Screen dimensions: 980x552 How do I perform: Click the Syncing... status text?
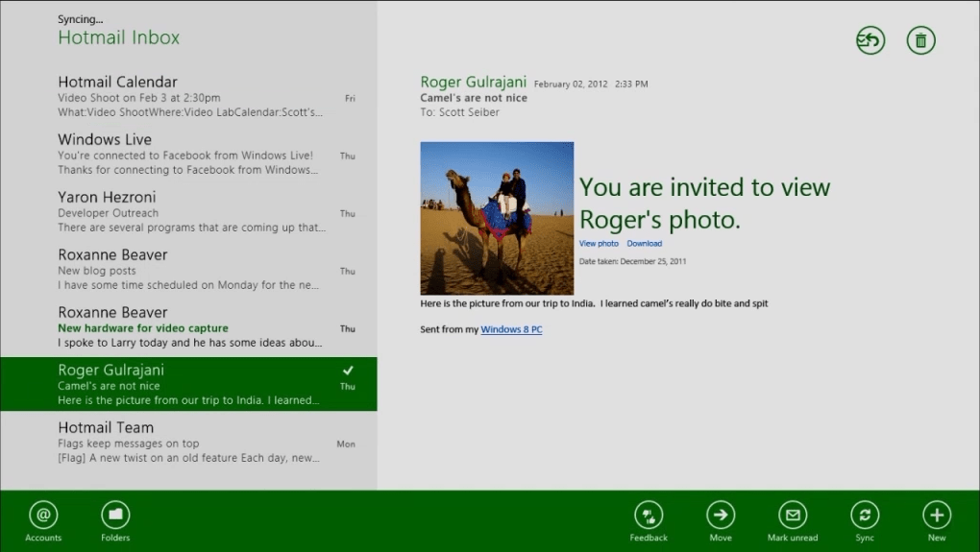pos(80,19)
